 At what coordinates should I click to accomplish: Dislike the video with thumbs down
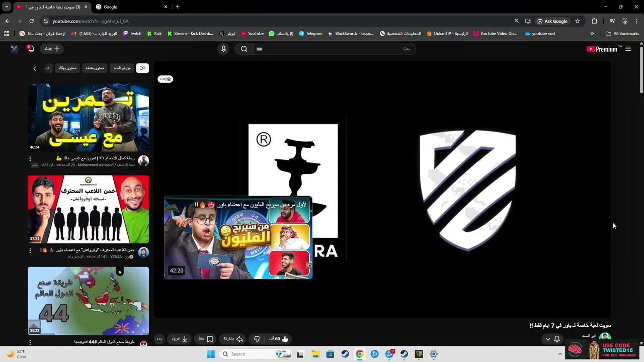(x=257, y=339)
